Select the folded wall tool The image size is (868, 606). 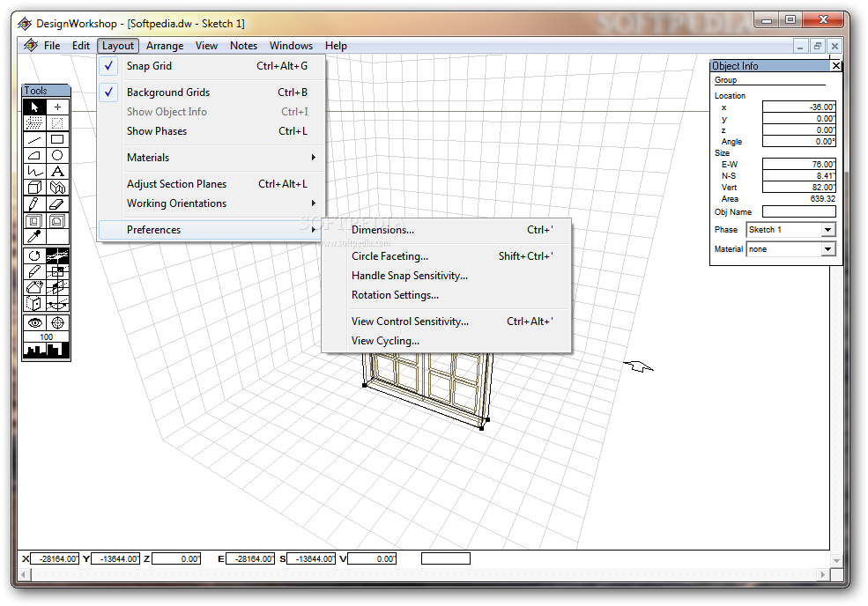tap(57, 188)
